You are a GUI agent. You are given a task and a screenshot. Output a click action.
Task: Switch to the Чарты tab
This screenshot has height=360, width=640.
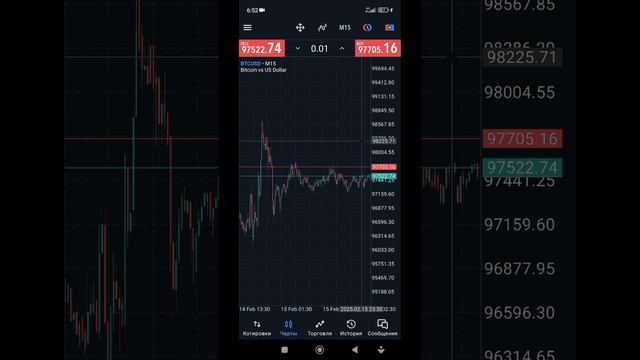[x=288, y=328]
